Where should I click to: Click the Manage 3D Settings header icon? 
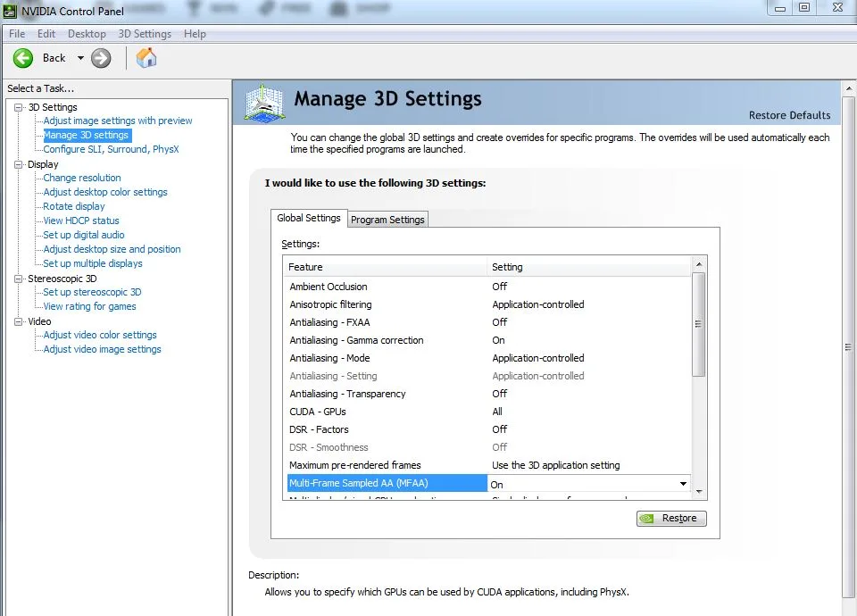click(x=264, y=102)
